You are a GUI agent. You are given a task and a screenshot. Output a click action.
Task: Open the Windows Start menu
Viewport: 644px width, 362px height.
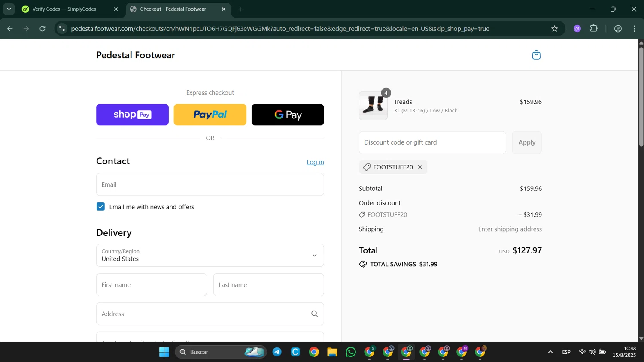164,352
